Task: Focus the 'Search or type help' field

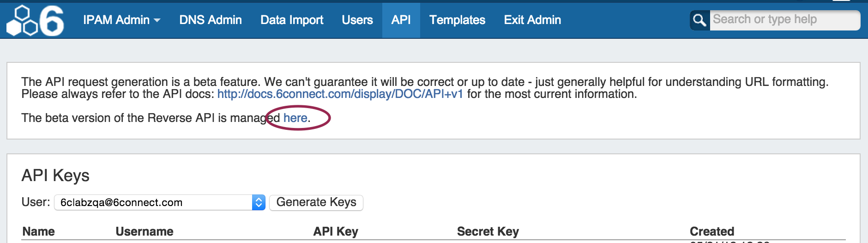Action: (784, 20)
